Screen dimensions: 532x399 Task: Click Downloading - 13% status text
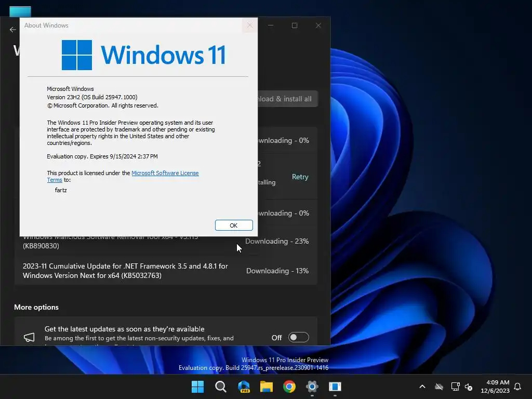pos(277,271)
